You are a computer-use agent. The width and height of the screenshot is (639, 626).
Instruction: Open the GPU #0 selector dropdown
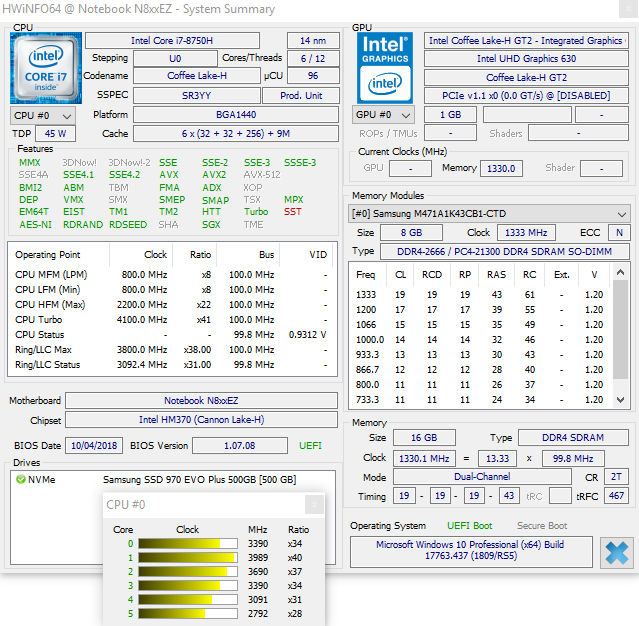pyautogui.click(x=383, y=115)
